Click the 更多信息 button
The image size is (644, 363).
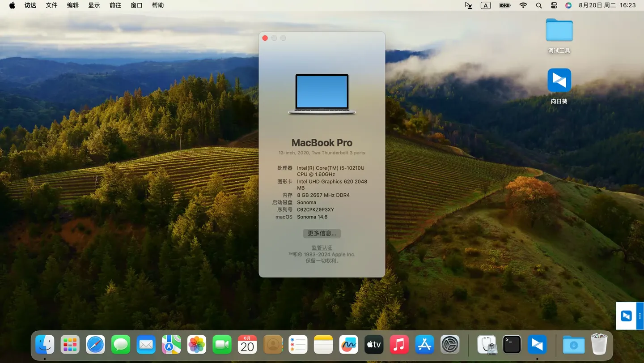[x=322, y=233]
